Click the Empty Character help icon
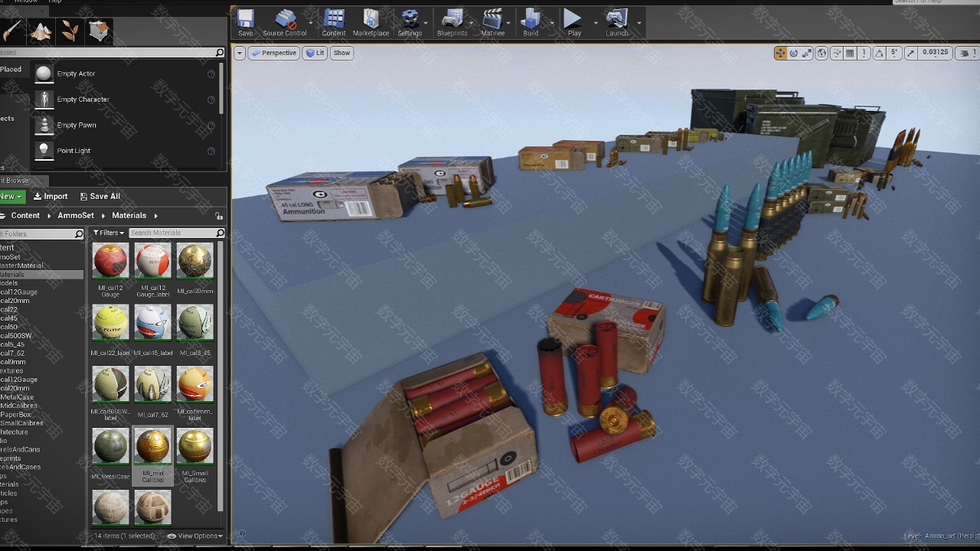 click(x=211, y=99)
